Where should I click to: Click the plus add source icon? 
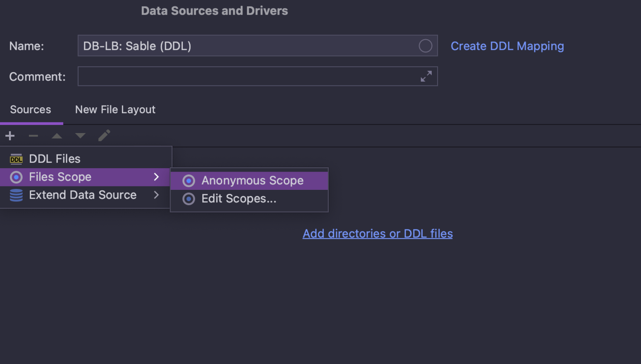point(10,136)
